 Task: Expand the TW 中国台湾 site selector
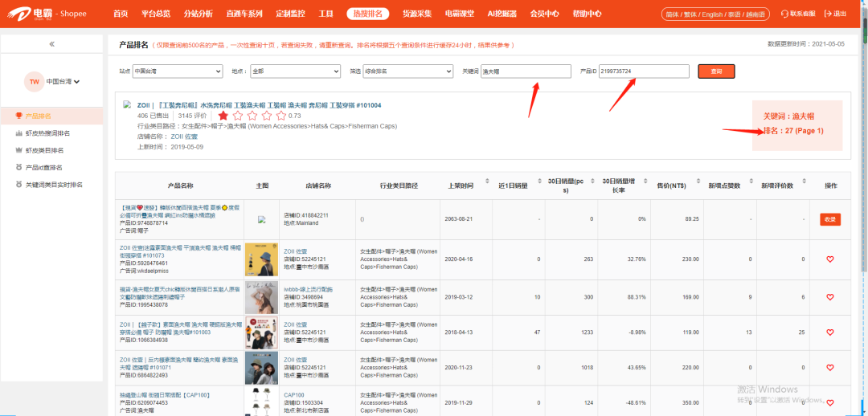[77, 82]
